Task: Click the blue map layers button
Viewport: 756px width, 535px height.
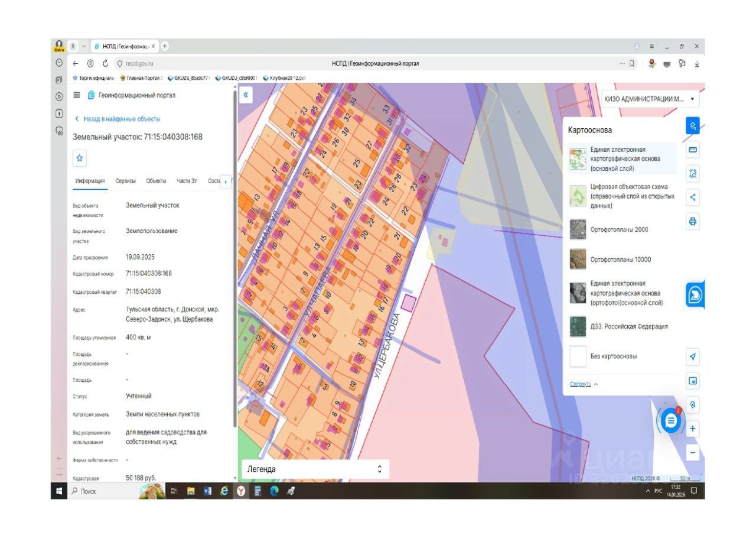Action: pyautogui.click(x=693, y=125)
